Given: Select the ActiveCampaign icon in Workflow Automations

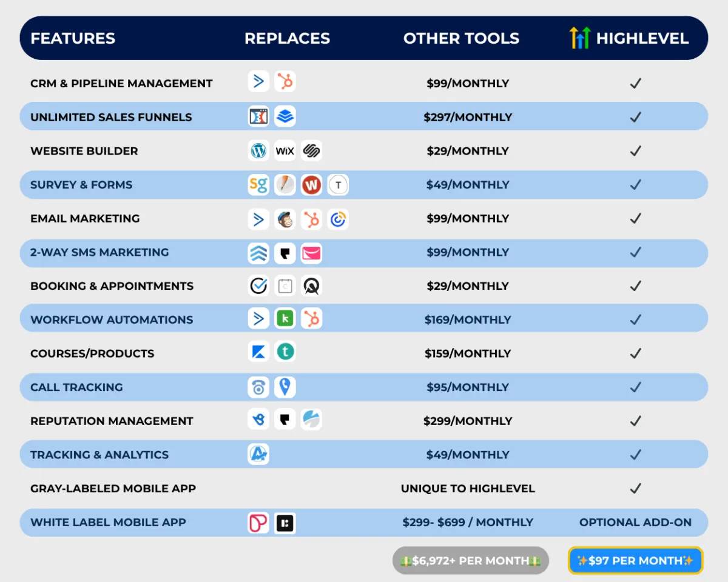Looking at the screenshot, I should (x=259, y=318).
